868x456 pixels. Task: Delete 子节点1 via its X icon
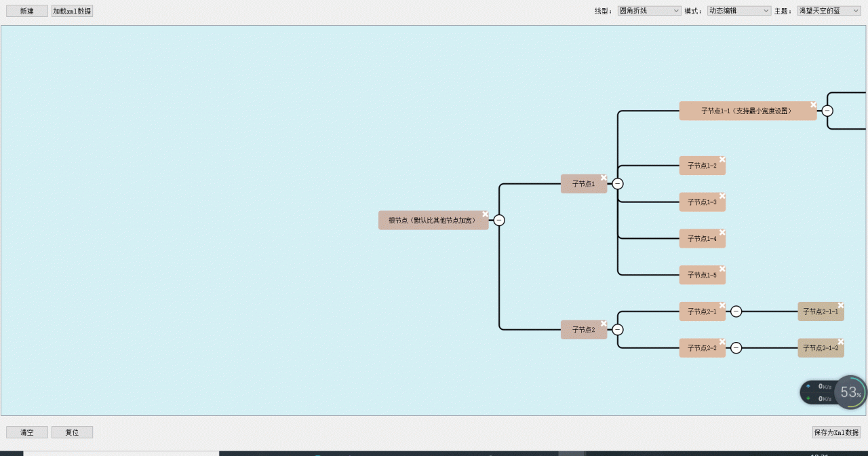pyautogui.click(x=604, y=178)
